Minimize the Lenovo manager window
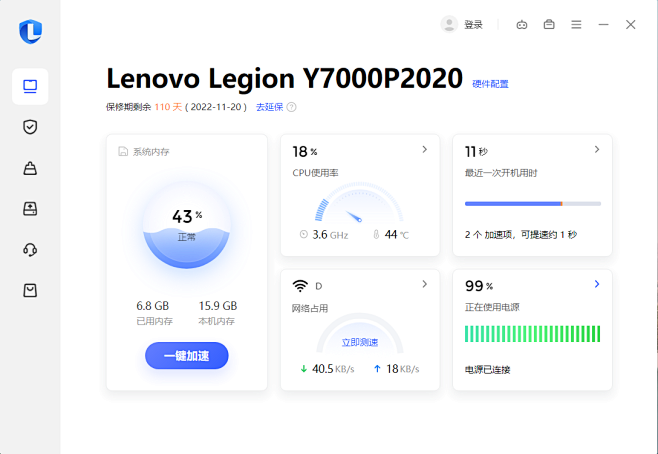This screenshot has width=658, height=454. click(603, 25)
